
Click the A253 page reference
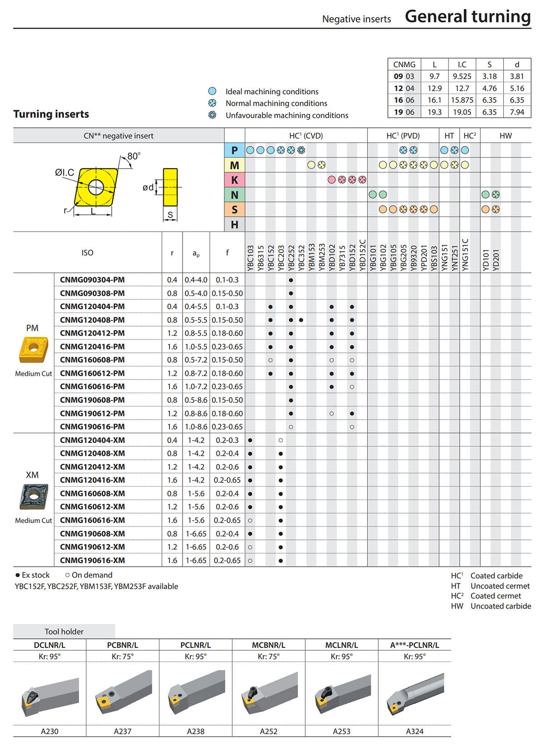coord(342,731)
